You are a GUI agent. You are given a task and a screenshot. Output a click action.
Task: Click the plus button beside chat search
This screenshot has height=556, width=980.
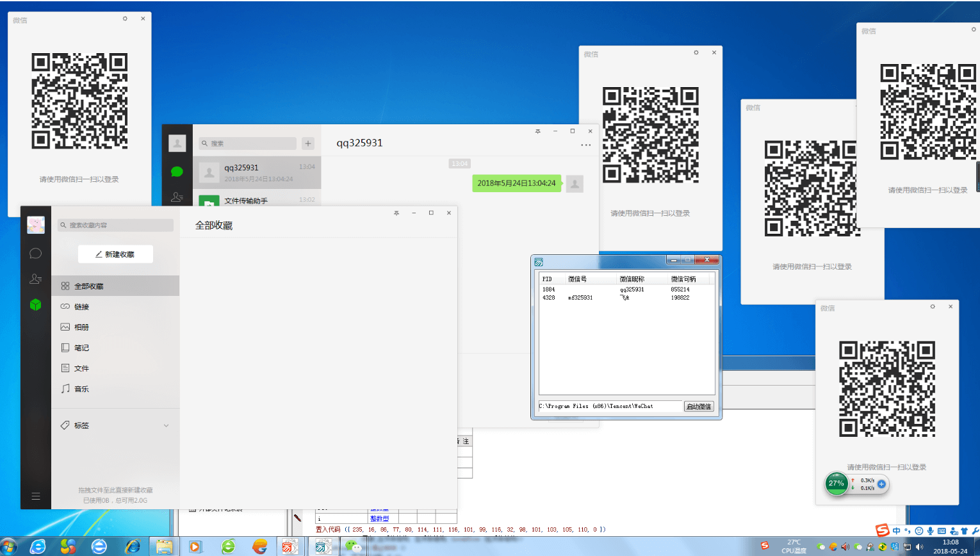(x=308, y=143)
